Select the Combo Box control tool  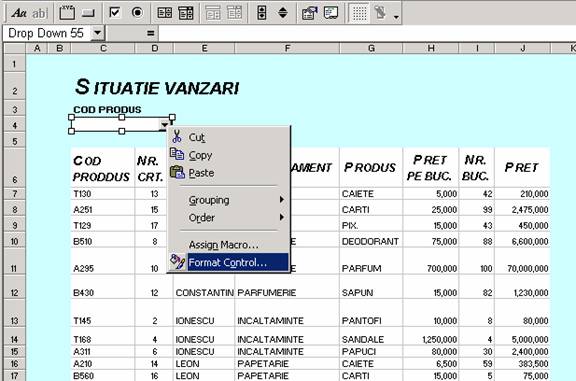pos(186,13)
